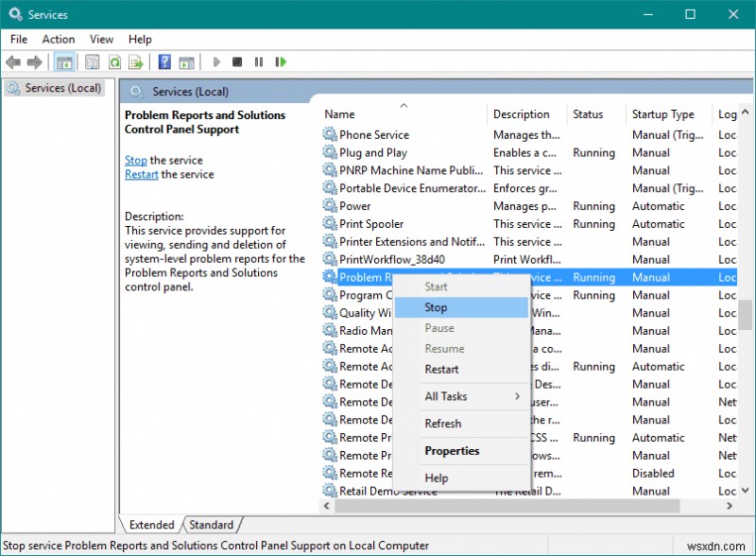The width and height of the screenshot is (756, 556).
Task: Click the Stop the service link
Action: coord(136,160)
